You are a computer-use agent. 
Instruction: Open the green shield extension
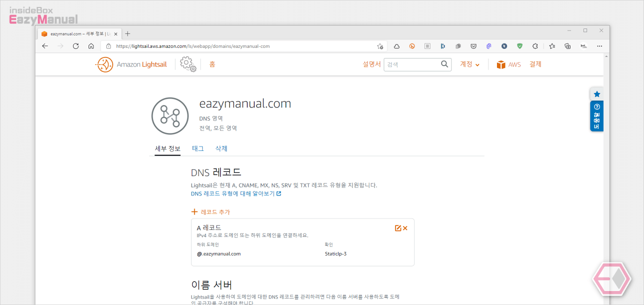point(519,46)
